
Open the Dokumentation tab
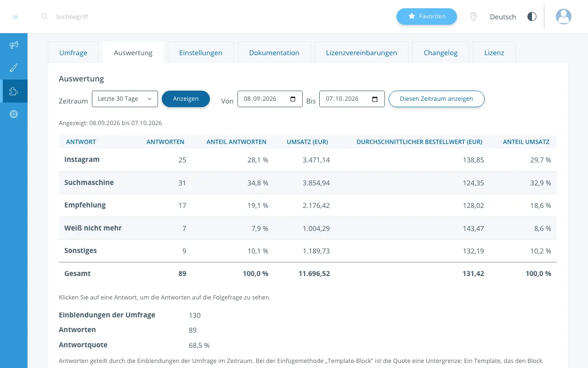pyautogui.click(x=274, y=52)
